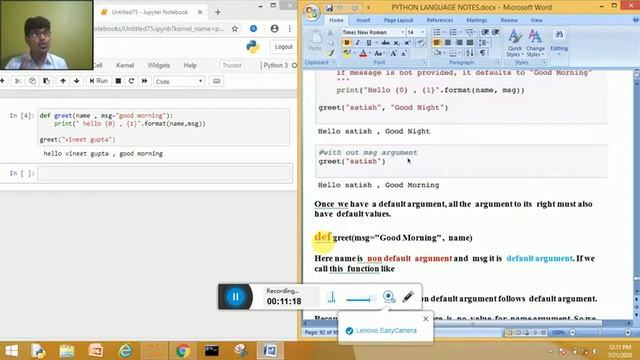The height and width of the screenshot is (360, 640).
Task: Toggle Show/Hide paragraph marks in Word
Action: pyautogui.click(x=483, y=53)
